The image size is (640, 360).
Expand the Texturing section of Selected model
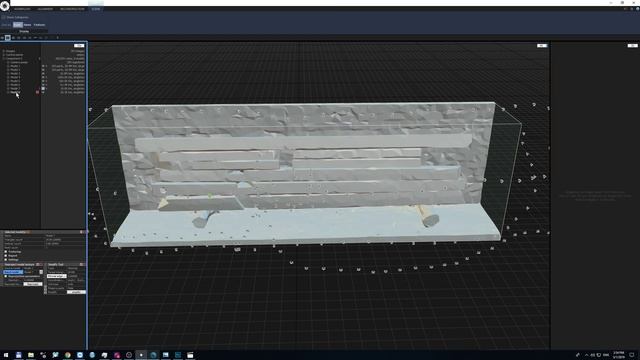[6, 252]
